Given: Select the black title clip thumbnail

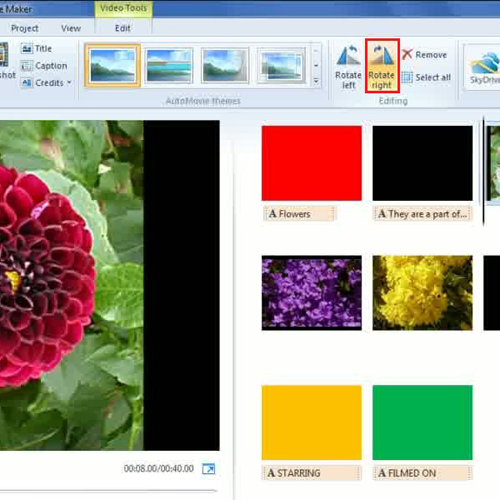Looking at the screenshot, I should (x=423, y=163).
